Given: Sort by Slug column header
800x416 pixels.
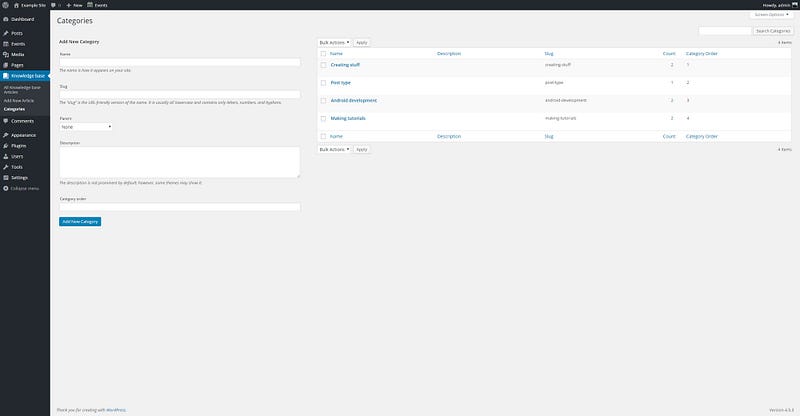Looking at the screenshot, I should click(549, 54).
